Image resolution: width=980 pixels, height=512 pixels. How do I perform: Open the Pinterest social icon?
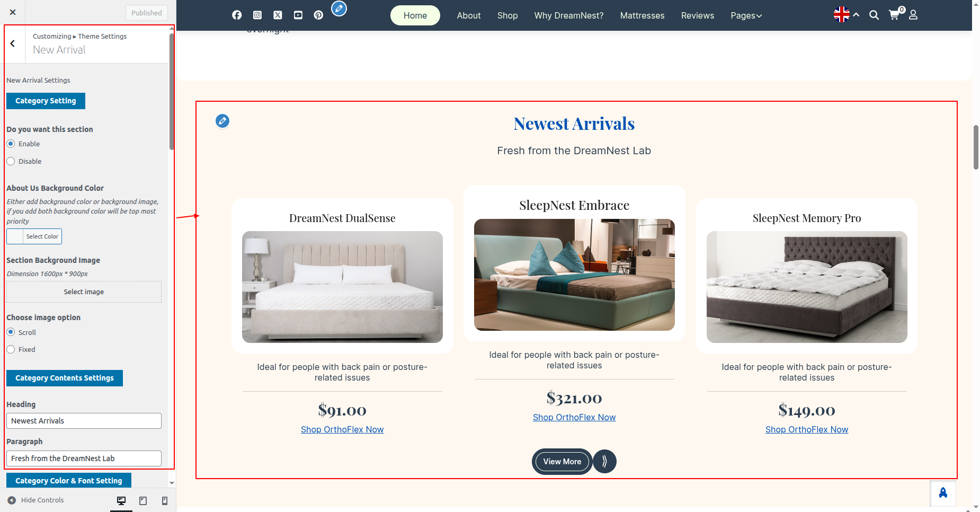[x=318, y=15]
